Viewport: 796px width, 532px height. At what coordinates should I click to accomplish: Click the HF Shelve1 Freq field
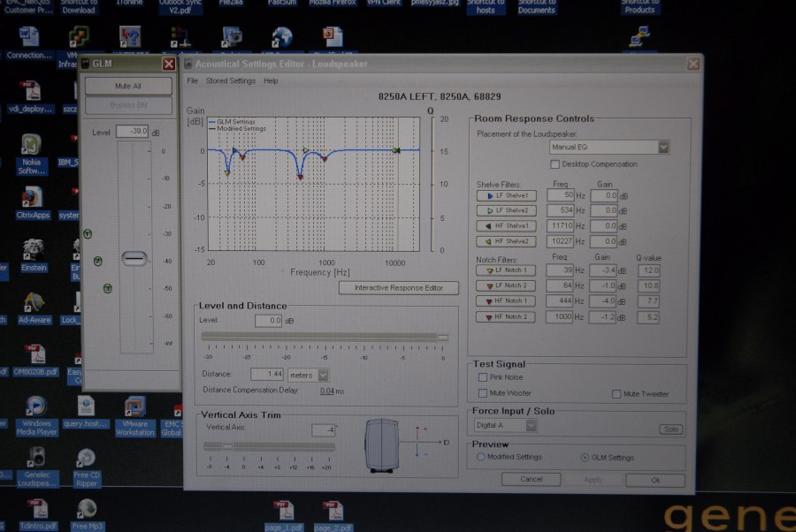click(x=560, y=226)
